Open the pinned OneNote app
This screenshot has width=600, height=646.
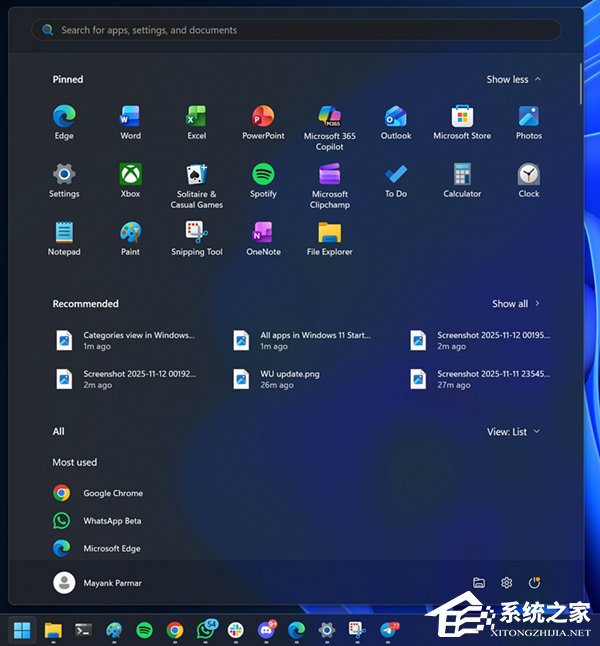coord(263,239)
